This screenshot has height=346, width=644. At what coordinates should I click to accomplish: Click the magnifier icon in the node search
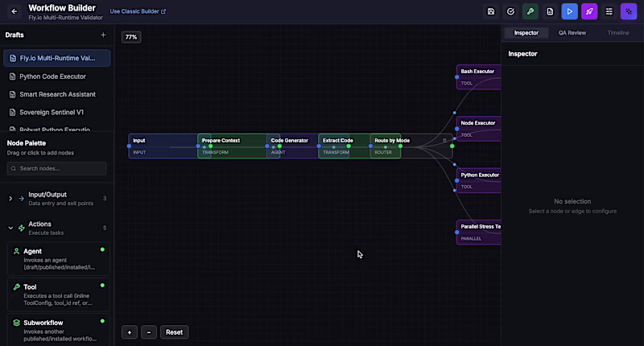coord(14,168)
